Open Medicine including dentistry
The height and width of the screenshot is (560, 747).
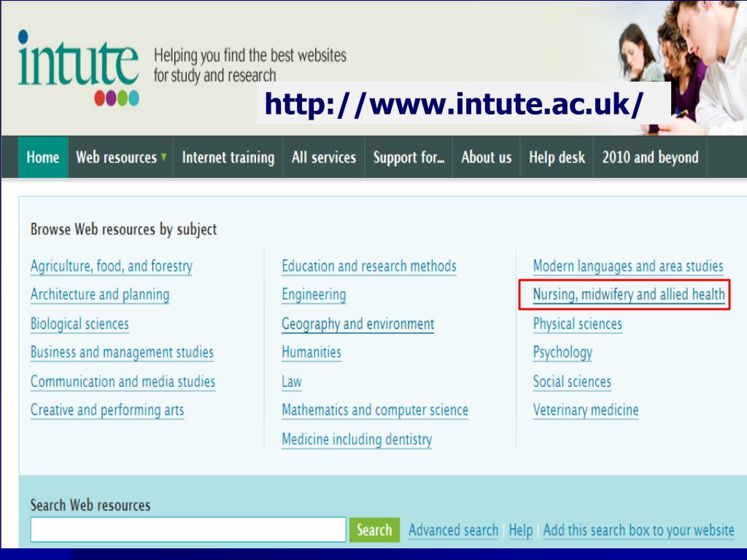click(357, 439)
